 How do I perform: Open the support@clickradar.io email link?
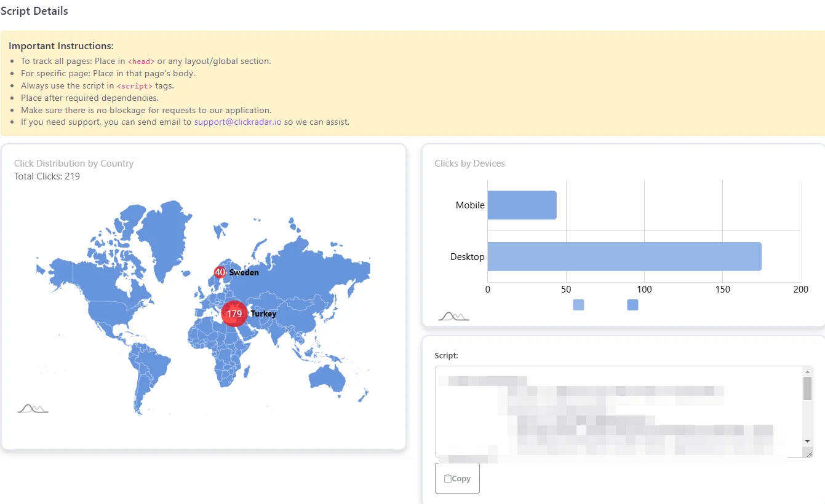pos(237,122)
